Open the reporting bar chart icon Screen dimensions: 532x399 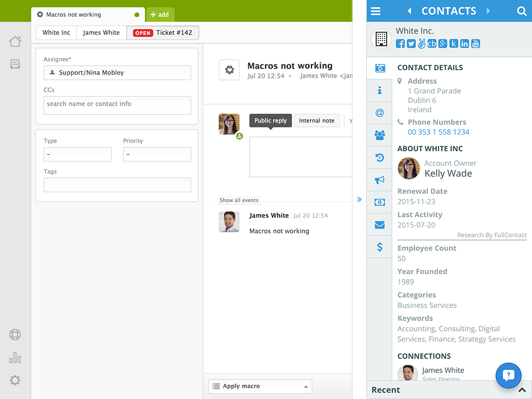(15, 357)
